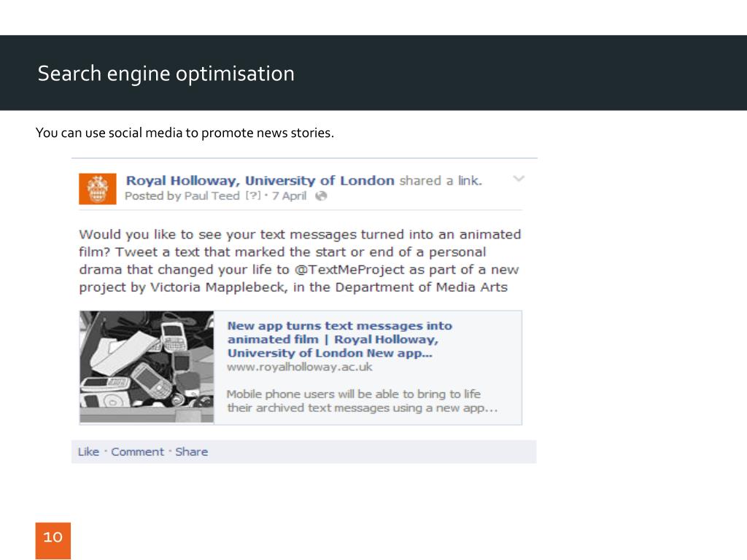Open Royal Holloway, University of London page link
The width and height of the screenshot is (747, 560).
point(260,181)
